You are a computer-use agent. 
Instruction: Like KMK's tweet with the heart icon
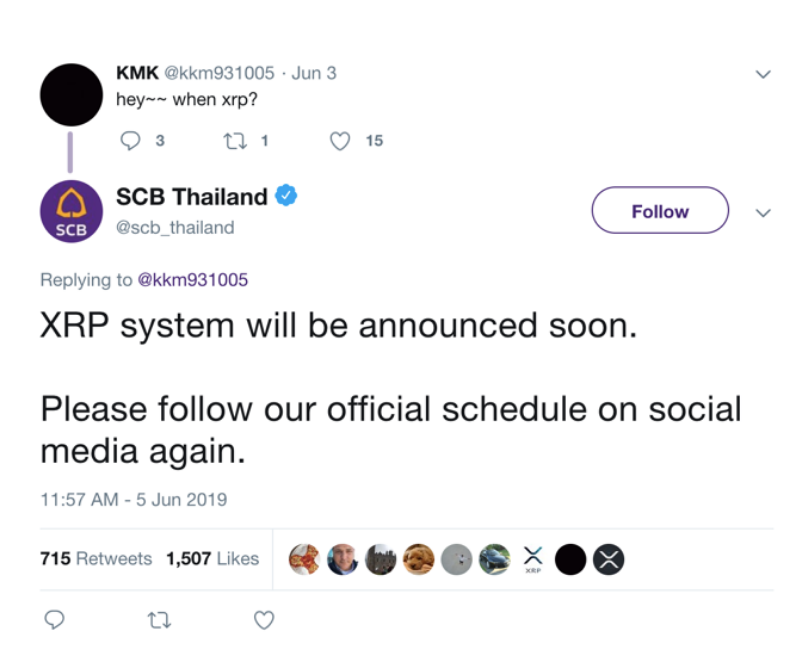[340, 141]
